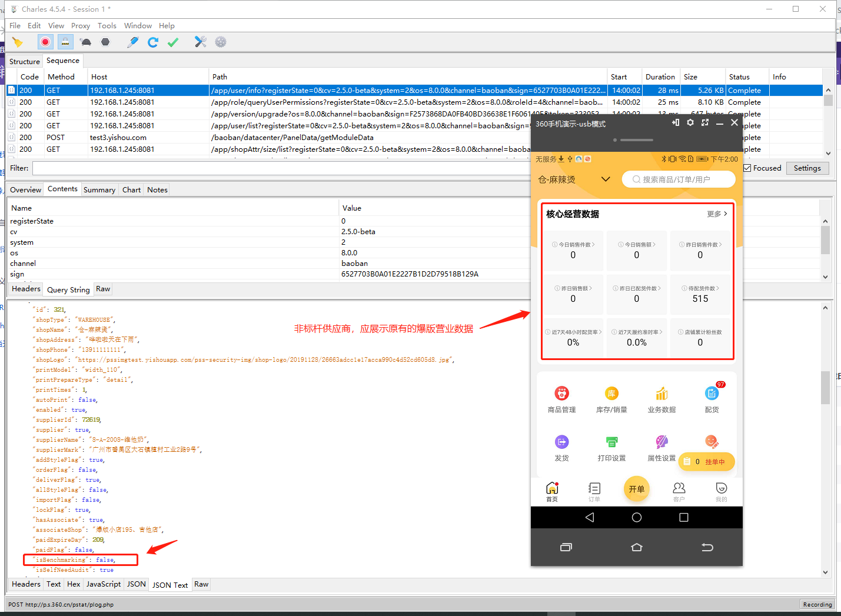Open the Overview tab

pos(25,189)
